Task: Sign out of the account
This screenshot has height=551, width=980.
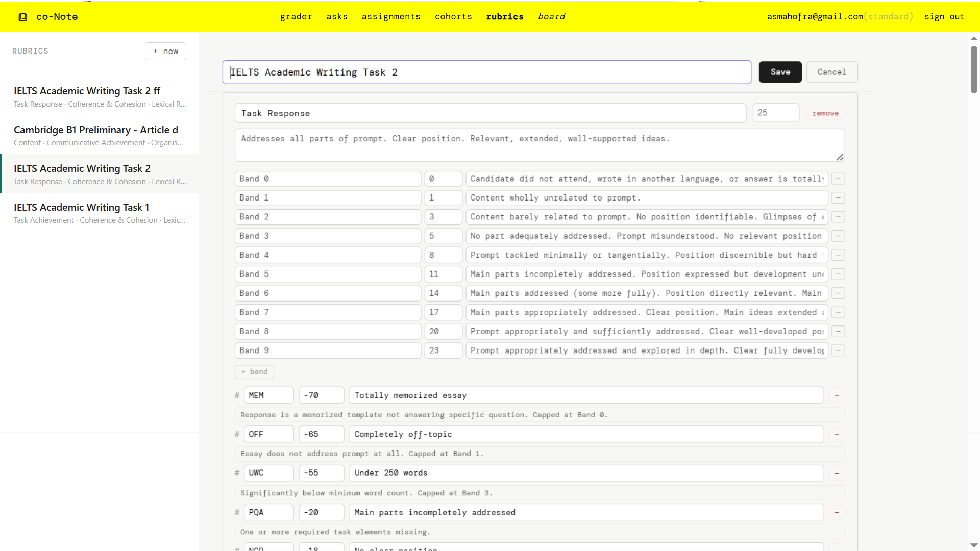Action: click(x=944, y=17)
